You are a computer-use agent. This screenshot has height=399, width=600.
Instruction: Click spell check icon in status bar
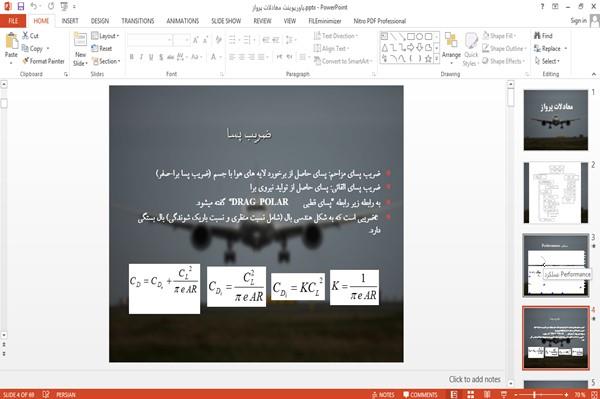point(46,394)
